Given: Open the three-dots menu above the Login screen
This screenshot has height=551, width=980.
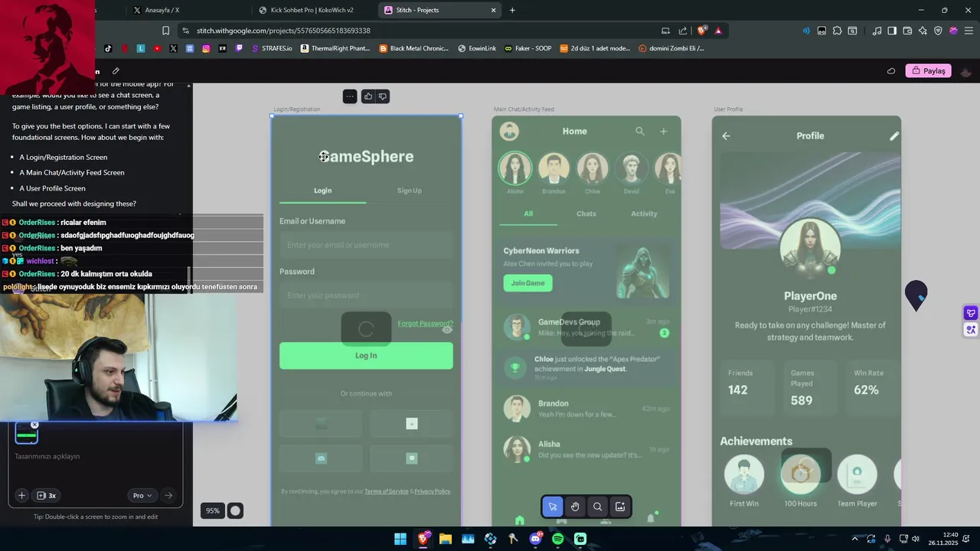Looking at the screenshot, I should [350, 96].
